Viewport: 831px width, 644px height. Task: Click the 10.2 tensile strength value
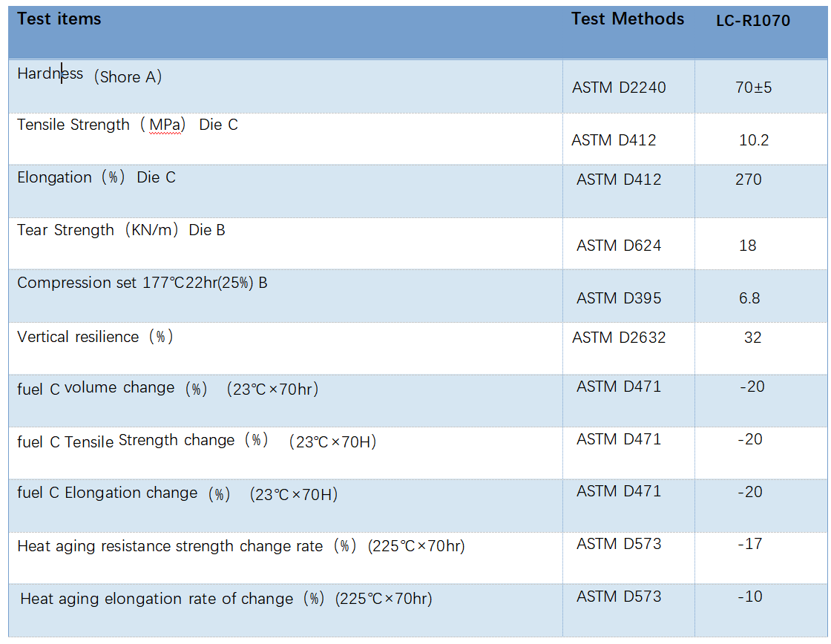pos(754,140)
